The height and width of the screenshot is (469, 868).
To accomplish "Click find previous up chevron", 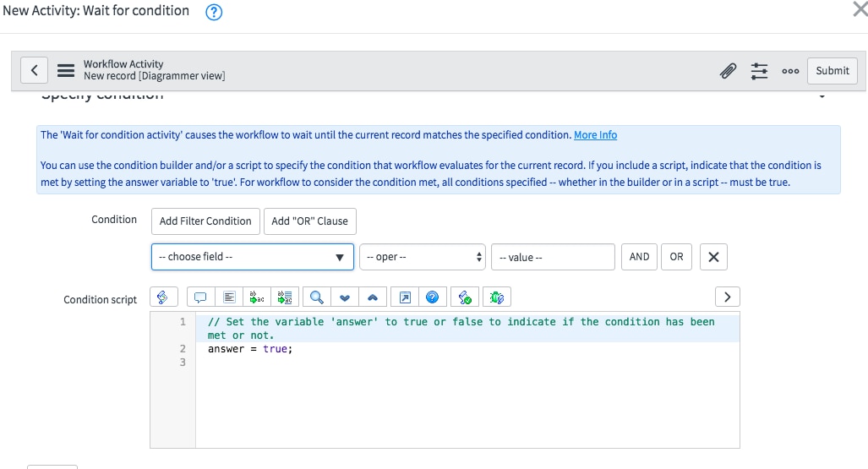I will (373, 297).
